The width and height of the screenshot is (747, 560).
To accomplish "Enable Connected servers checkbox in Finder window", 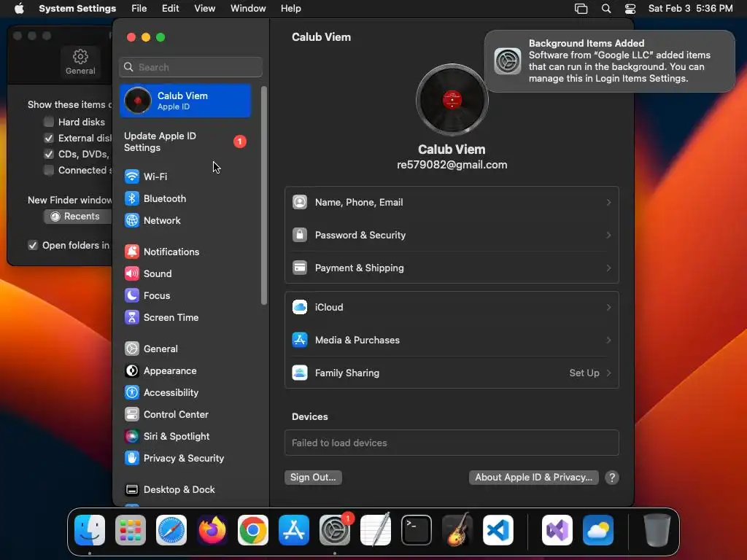I will [49, 171].
